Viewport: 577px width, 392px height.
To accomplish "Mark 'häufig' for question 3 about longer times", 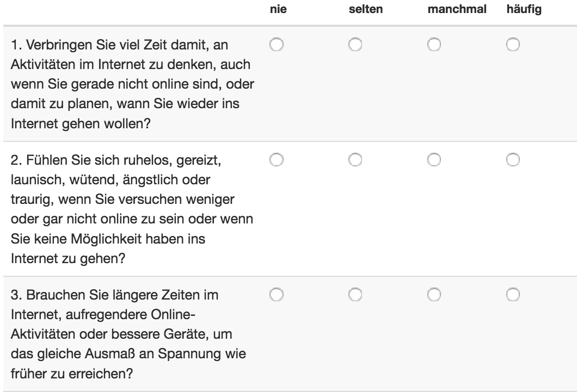I will 513,295.
